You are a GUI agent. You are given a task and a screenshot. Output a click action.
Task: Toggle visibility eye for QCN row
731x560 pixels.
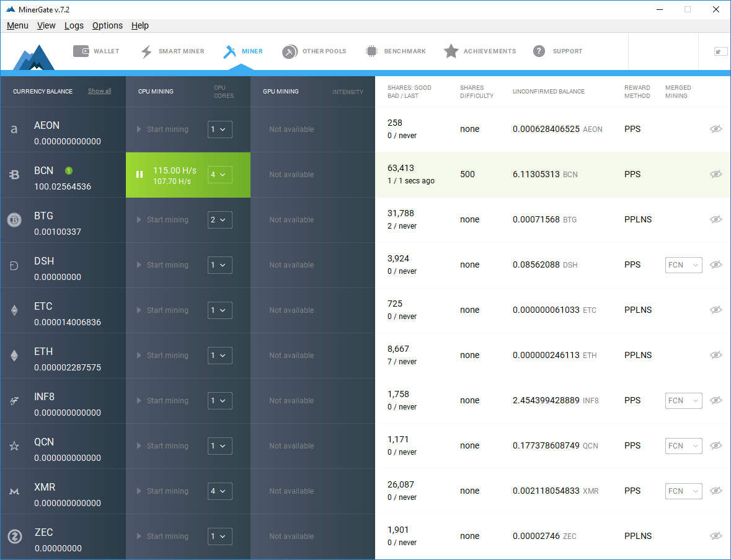point(716,445)
